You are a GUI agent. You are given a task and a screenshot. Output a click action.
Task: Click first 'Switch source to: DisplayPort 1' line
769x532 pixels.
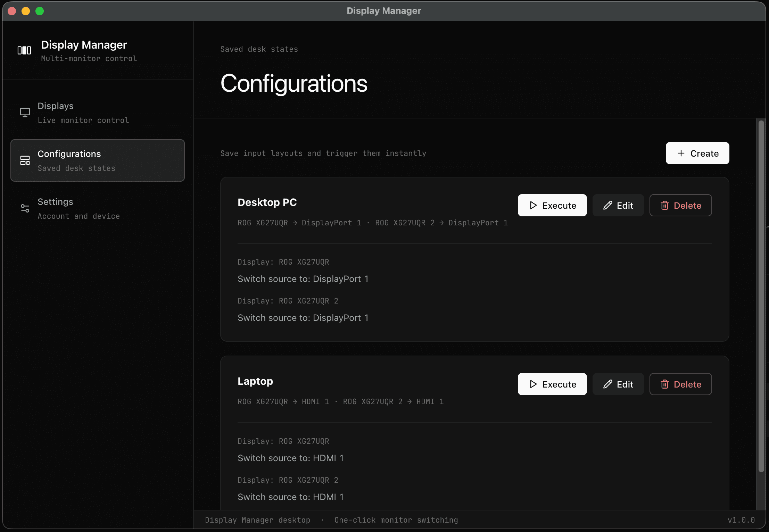[303, 279]
